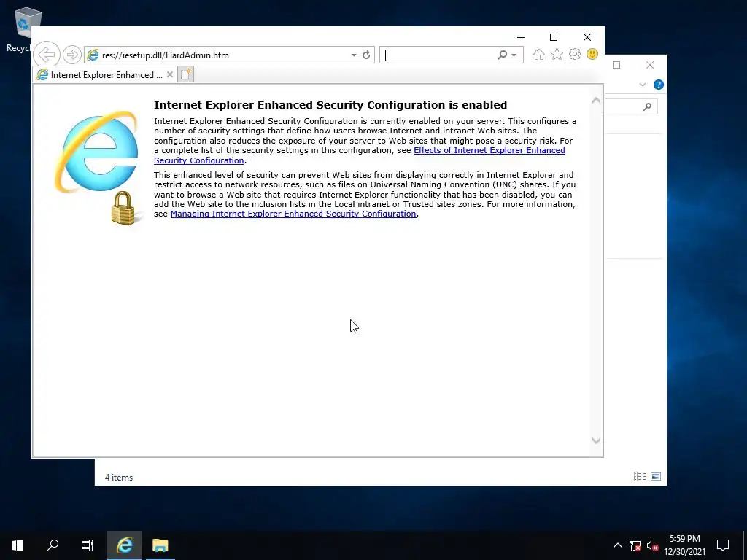Switch to Internet Explorer from the taskbar
Image resolution: width=747 pixels, height=560 pixels.
pyautogui.click(x=125, y=545)
